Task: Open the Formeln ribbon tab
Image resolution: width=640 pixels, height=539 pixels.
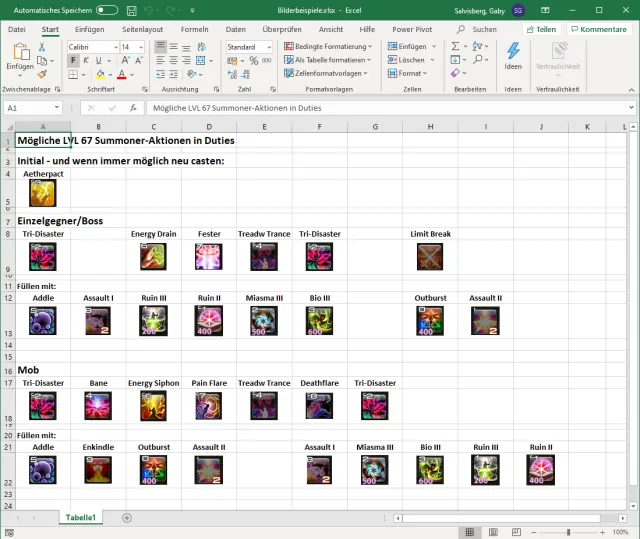Action: point(195,29)
